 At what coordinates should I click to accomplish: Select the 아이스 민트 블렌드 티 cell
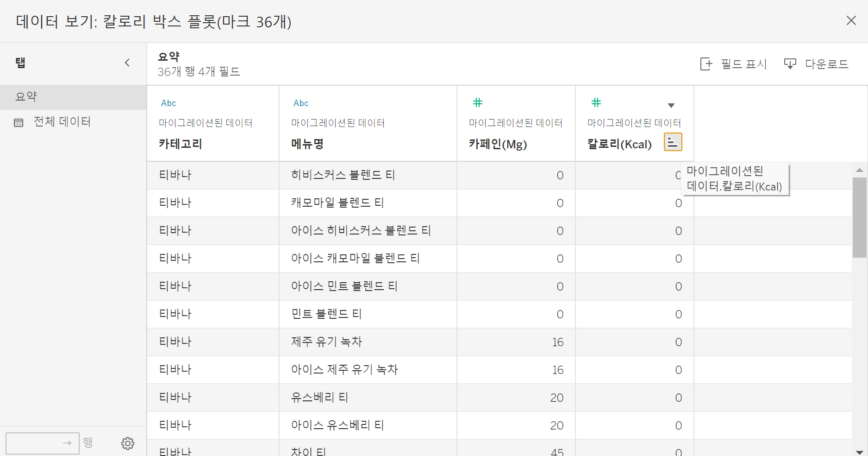pyautogui.click(x=368, y=286)
